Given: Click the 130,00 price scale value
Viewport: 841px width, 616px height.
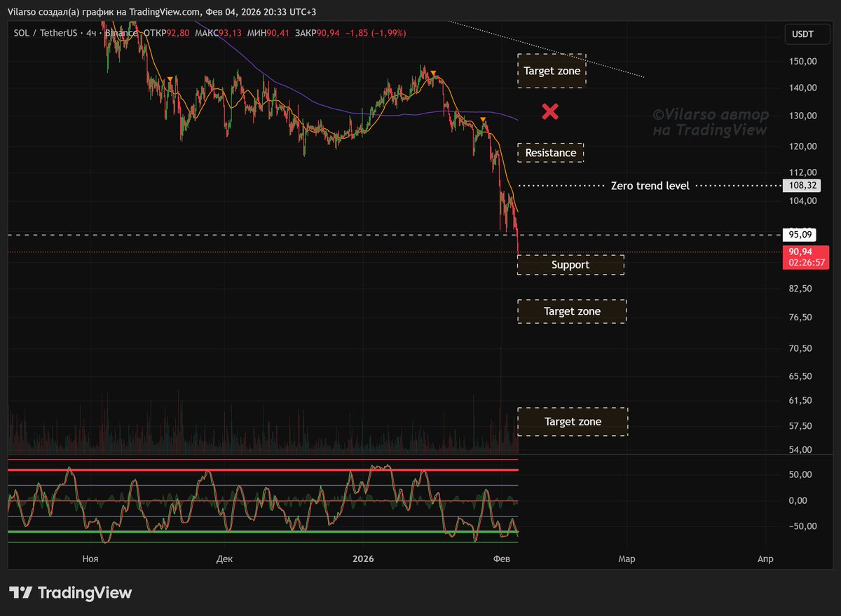Looking at the screenshot, I should click(802, 116).
